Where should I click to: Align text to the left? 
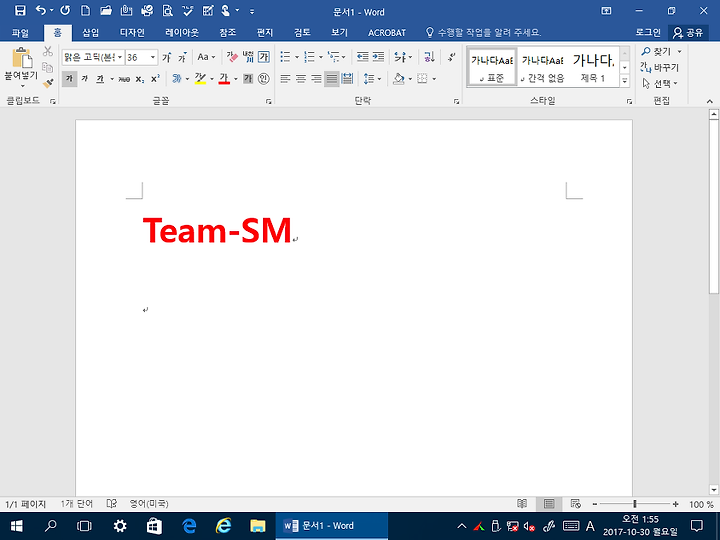point(285,79)
